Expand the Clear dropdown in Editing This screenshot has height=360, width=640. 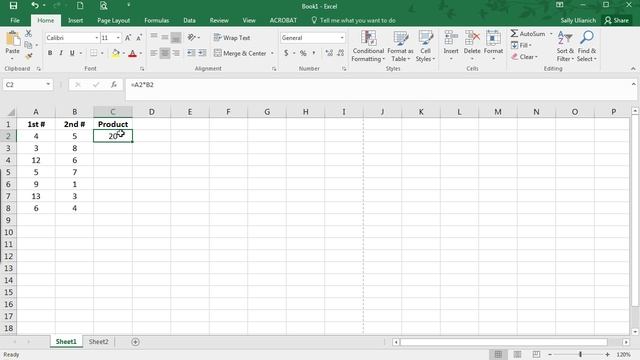click(536, 57)
